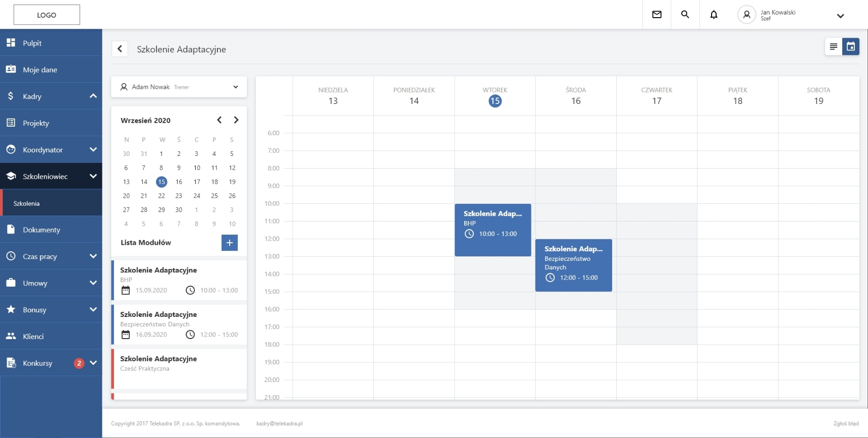Viewport: 868px width, 438px height.
Task: Click the kadry@telekadra.pl email link
Action: pos(279,423)
